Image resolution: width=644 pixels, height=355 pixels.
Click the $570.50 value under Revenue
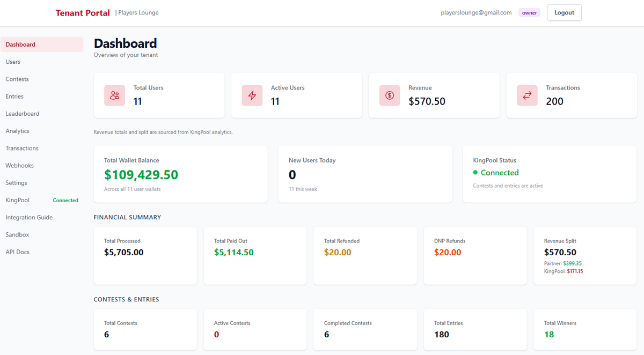427,101
